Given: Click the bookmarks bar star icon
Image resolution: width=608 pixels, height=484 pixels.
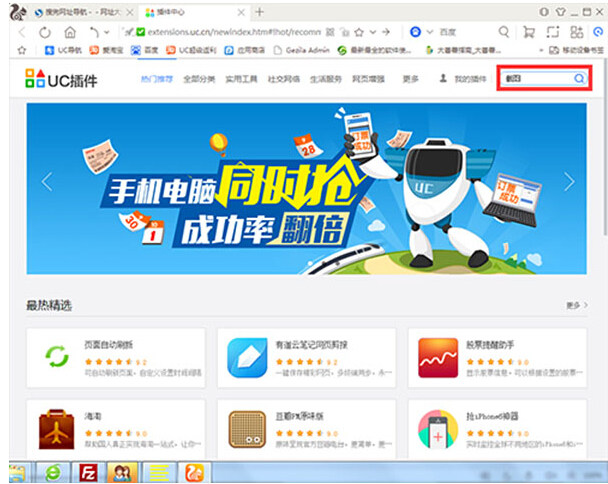Looking at the screenshot, I should [22, 50].
